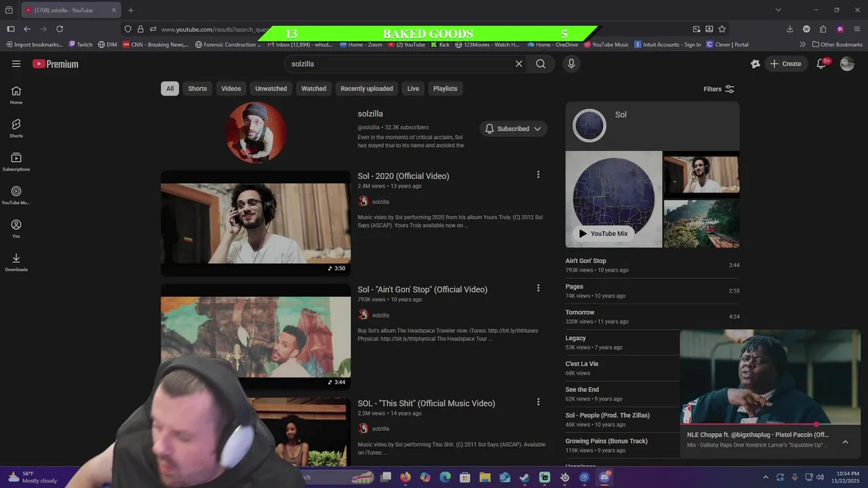Screen dimensions: 868x488
Task: Play Pages from the Sol track list
Action: point(652,291)
